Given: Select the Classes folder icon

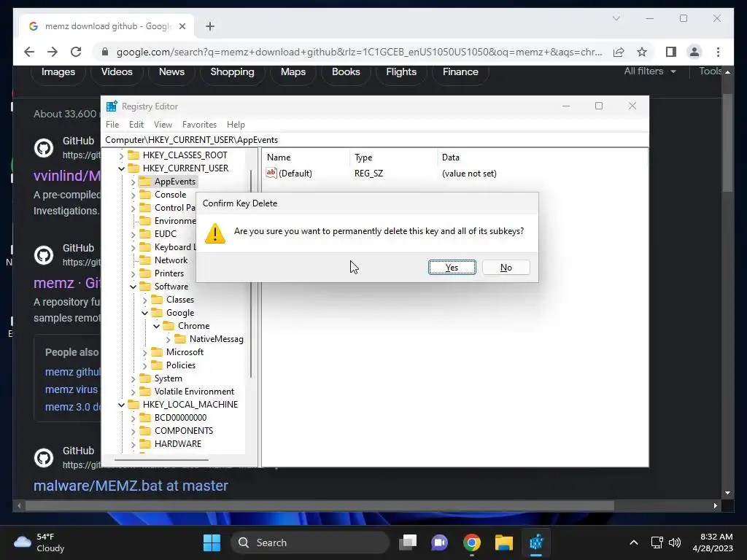Looking at the screenshot, I should coord(157,300).
